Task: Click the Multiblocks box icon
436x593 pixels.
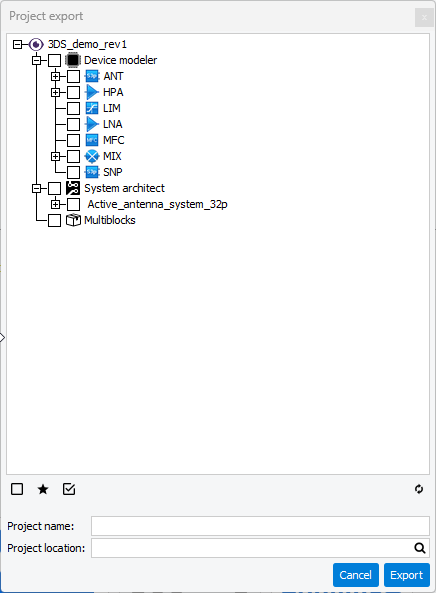Action: point(73,220)
